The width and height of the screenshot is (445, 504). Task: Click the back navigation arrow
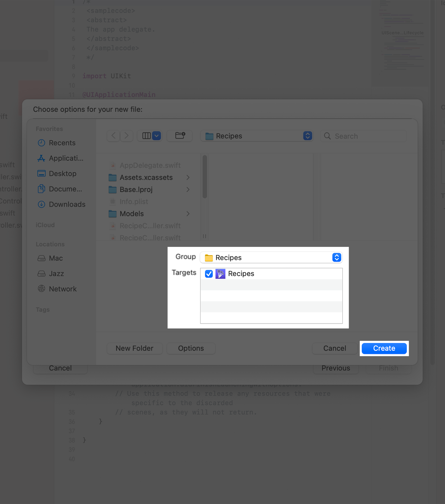click(114, 136)
